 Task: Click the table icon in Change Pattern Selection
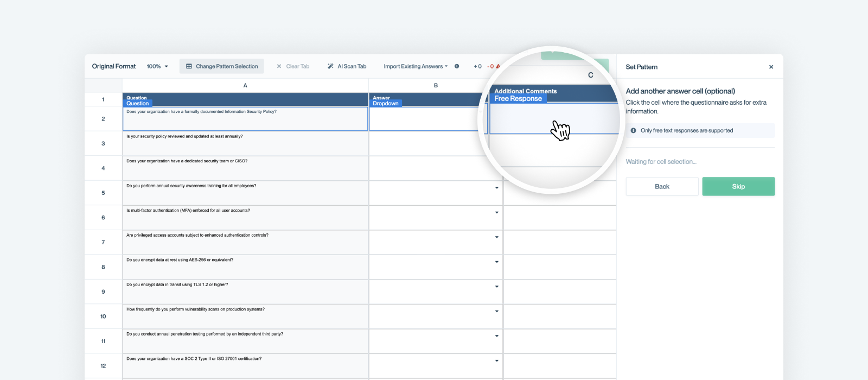189,66
